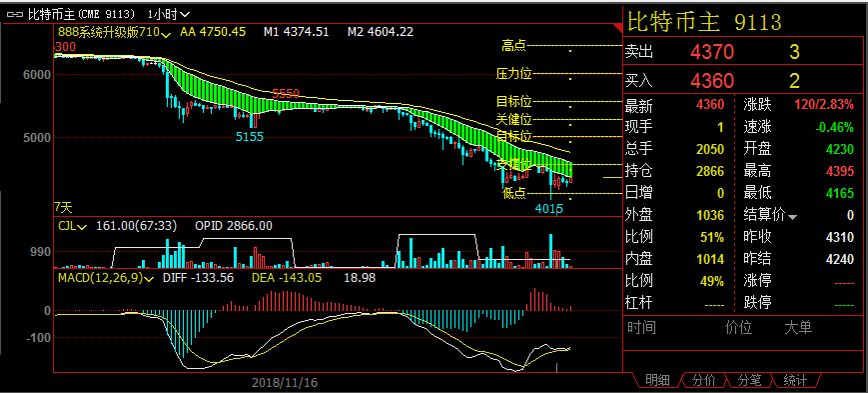Click the MACD histogram value 18.98
868x393 pixels.
pyautogui.click(x=360, y=278)
